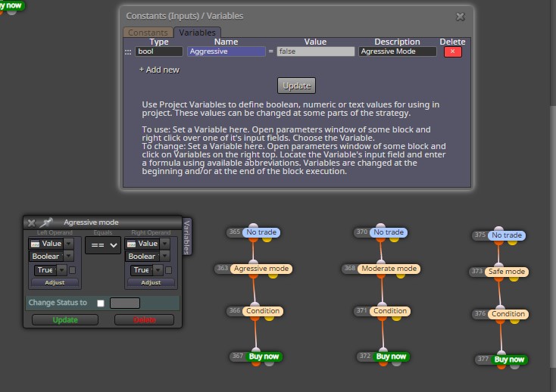Select Condition block 371
The height and width of the screenshot is (392, 556).
click(x=390, y=311)
